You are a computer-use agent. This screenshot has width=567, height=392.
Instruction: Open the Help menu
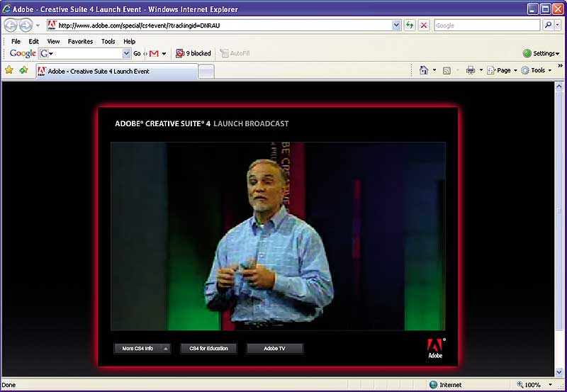pyautogui.click(x=129, y=41)
